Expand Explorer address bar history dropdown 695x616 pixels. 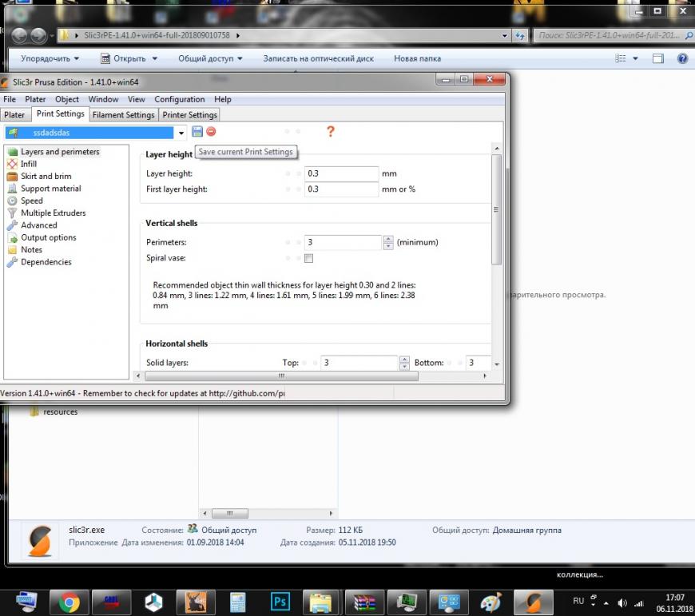coord(504,35)
